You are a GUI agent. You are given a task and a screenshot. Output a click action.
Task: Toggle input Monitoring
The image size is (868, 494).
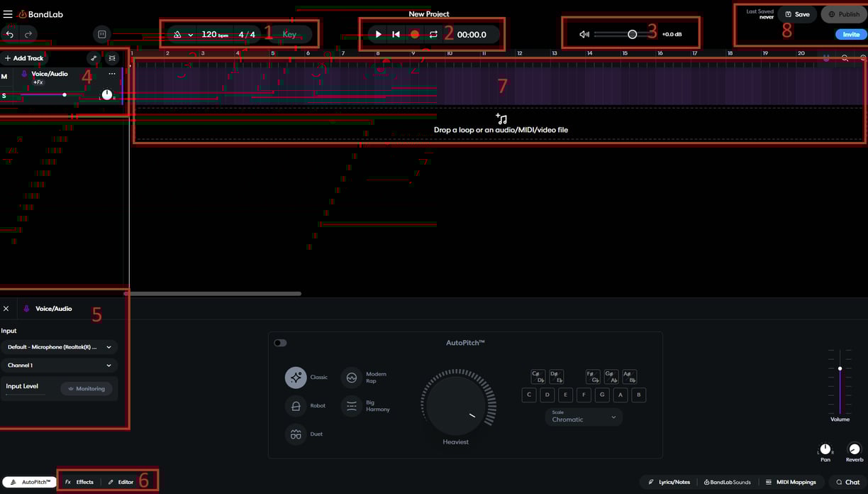[87, 388]
